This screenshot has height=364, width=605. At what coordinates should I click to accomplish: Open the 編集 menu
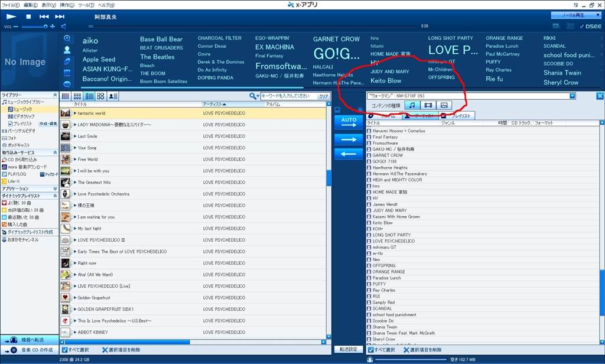31,5
